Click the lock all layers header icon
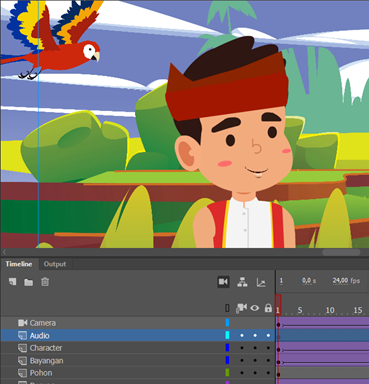This screenshot has width=369, height=384. coord(268,308)
